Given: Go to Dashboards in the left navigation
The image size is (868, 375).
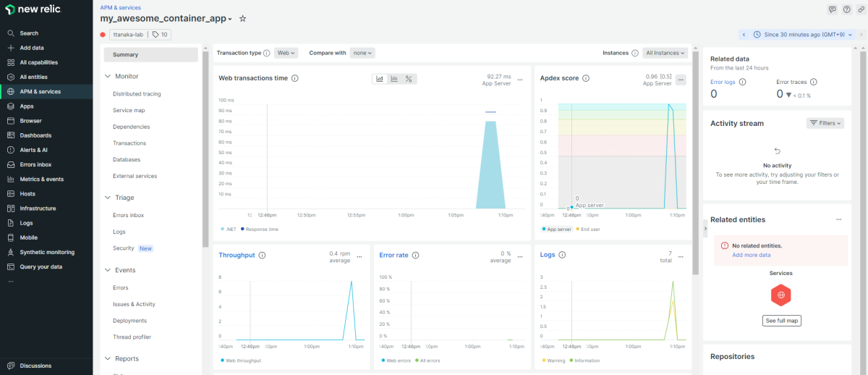Looking at the screenshot, I should 35,135.
